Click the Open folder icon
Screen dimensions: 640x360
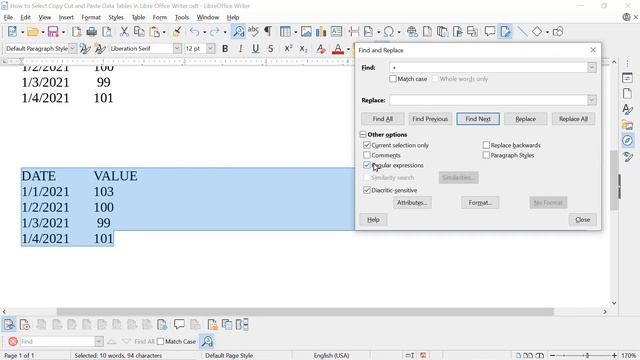click(33, 32)
